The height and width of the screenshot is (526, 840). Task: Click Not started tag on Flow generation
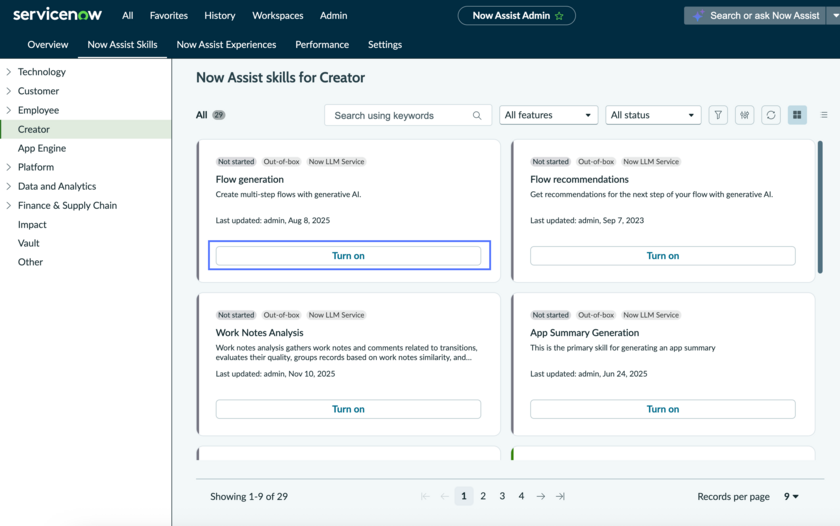point(236,162)
